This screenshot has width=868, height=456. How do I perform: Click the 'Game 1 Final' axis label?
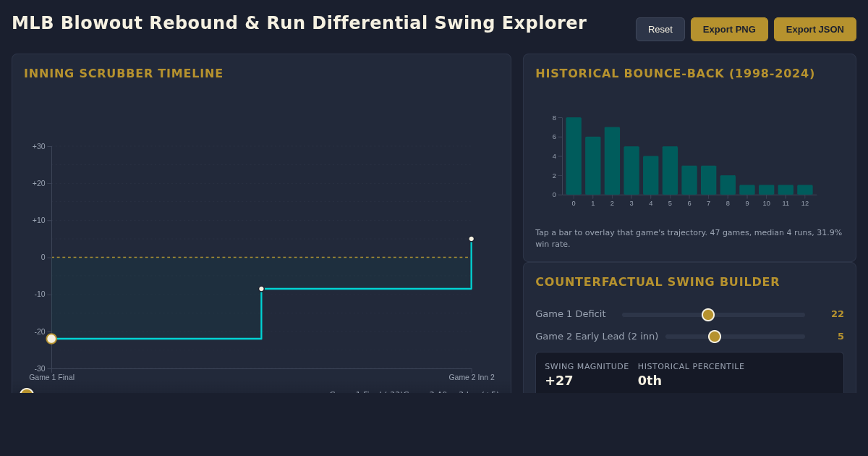pos(52,377)
